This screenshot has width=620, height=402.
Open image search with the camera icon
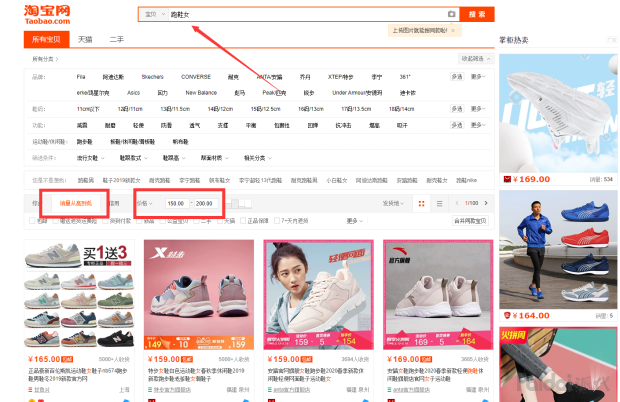451,14
